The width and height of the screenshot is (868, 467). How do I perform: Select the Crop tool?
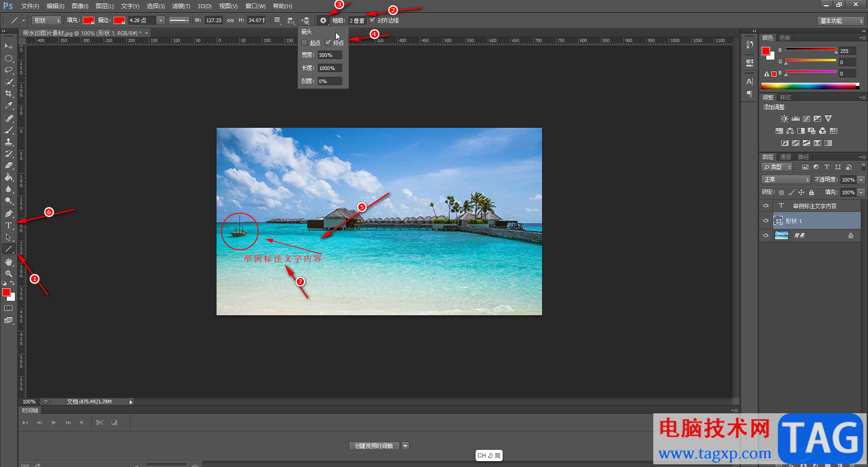coord(9,93)
